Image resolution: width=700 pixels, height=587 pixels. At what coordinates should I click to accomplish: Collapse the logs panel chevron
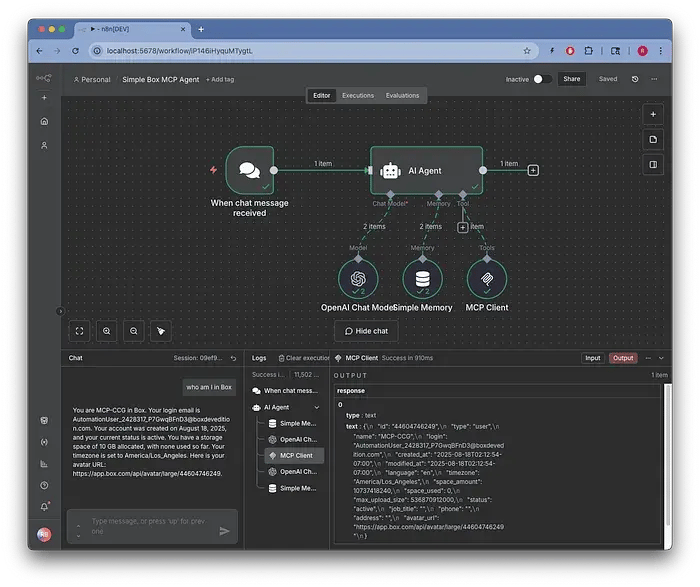(661, 358)
